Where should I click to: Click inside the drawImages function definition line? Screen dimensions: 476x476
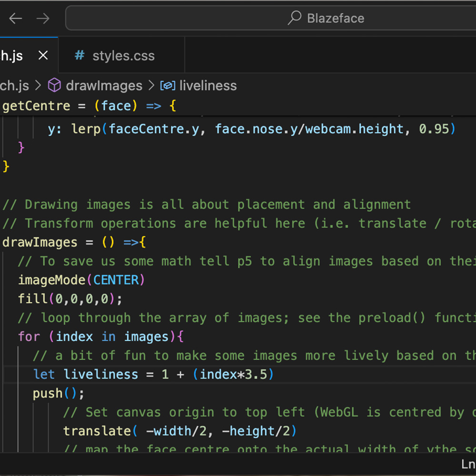(71, 242)
